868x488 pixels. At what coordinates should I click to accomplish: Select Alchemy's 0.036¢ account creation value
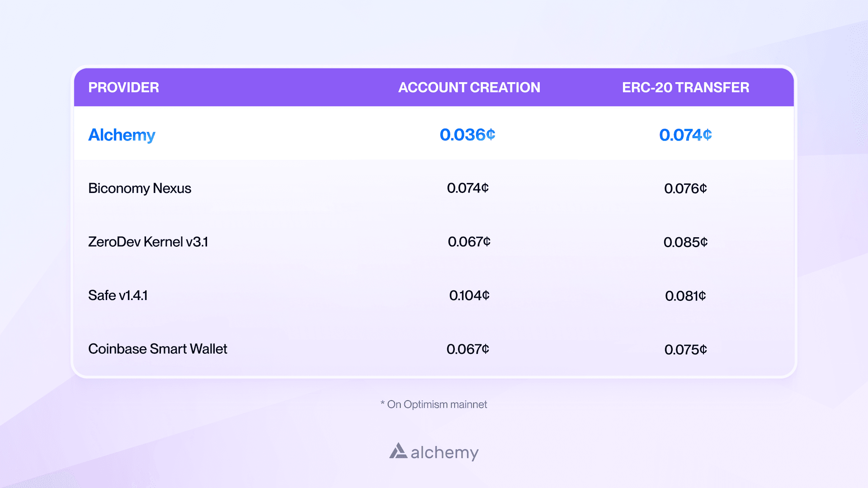(x=467, y=135)
